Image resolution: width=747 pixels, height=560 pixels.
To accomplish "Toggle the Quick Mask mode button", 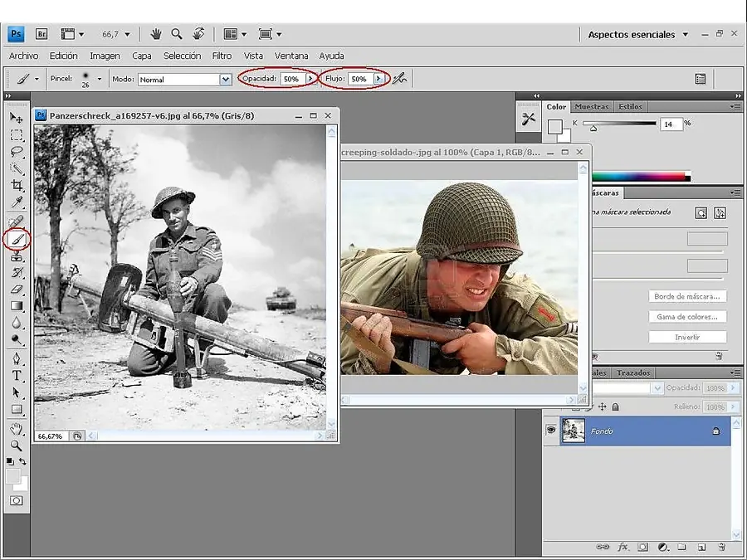I will 17,500.
